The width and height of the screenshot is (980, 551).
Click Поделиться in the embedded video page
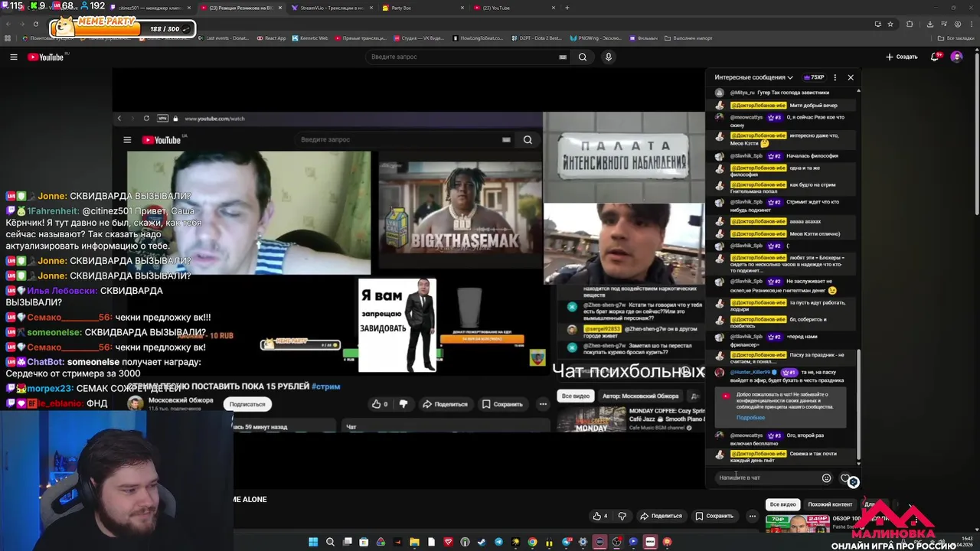(446, 404)
